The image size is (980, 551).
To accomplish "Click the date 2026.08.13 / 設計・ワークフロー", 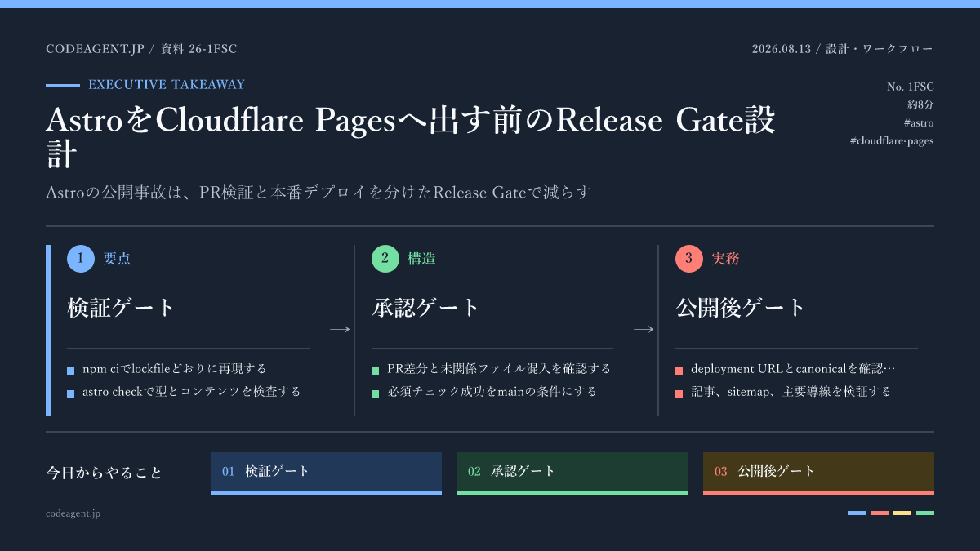I will click(x=843, y=49).
